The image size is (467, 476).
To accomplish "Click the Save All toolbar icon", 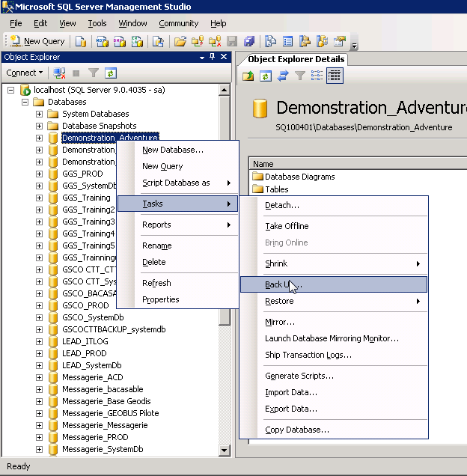I will (x=248, y=41).
